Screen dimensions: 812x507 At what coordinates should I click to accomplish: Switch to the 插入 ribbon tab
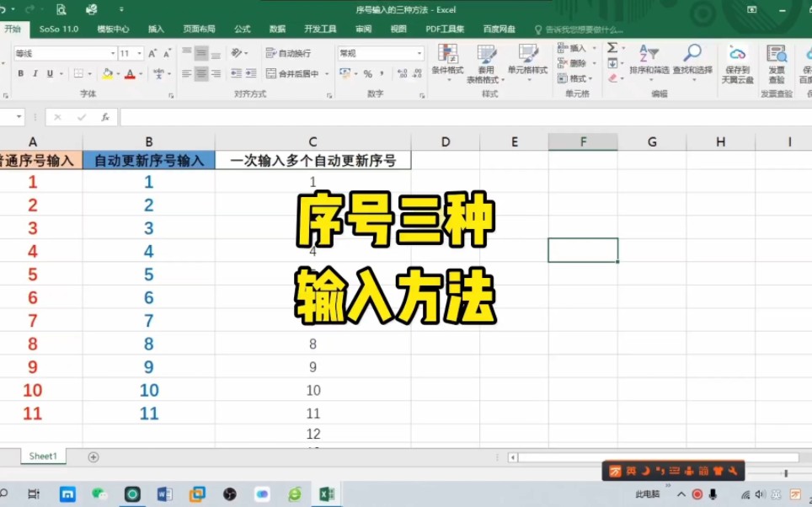pos(156,28)
